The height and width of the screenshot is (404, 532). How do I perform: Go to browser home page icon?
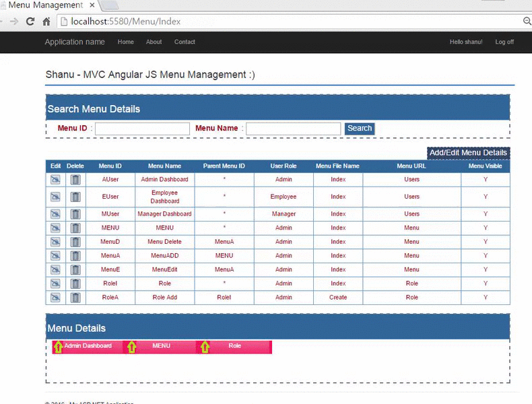pyautogui.click(x=46, y=22)
